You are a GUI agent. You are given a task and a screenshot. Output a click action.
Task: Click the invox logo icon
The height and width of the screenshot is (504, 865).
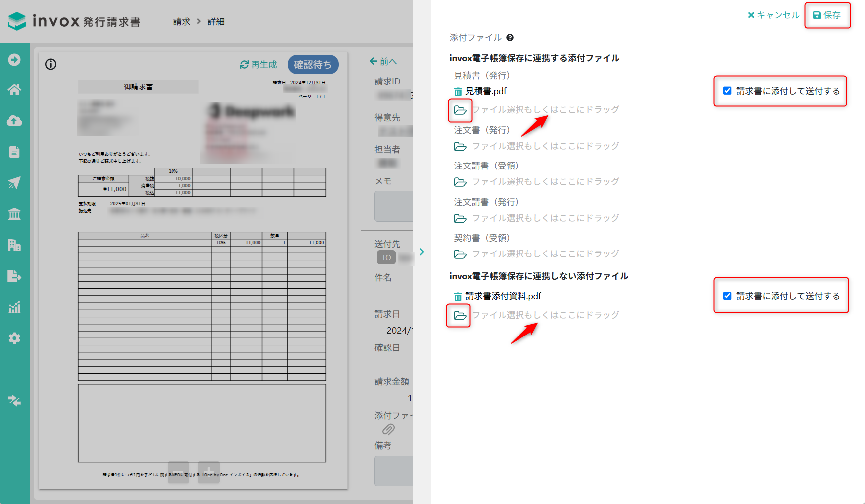click(17, 21)
